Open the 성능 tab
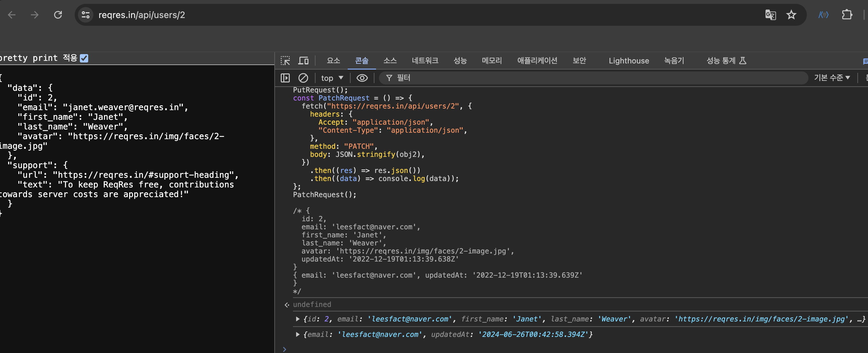The height and width of the screenshot is (353, 868). coord(460,61)
